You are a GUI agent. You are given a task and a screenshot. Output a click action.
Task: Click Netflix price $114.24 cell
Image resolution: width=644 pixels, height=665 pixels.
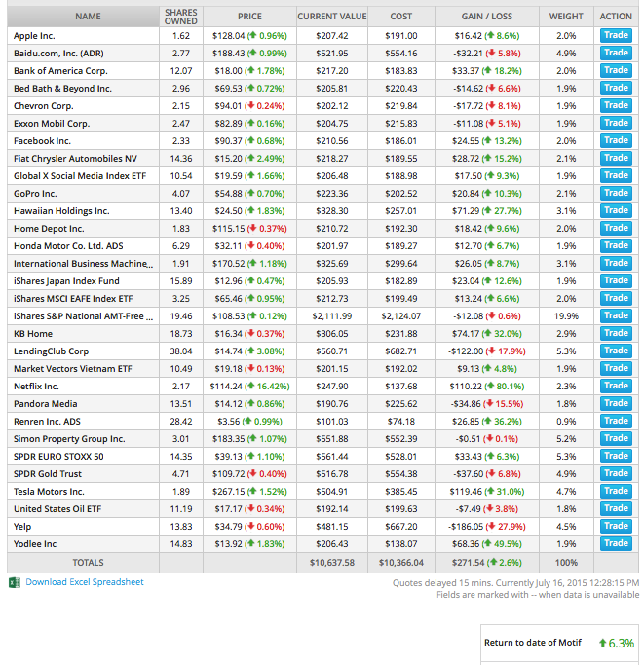click(249, 387)
